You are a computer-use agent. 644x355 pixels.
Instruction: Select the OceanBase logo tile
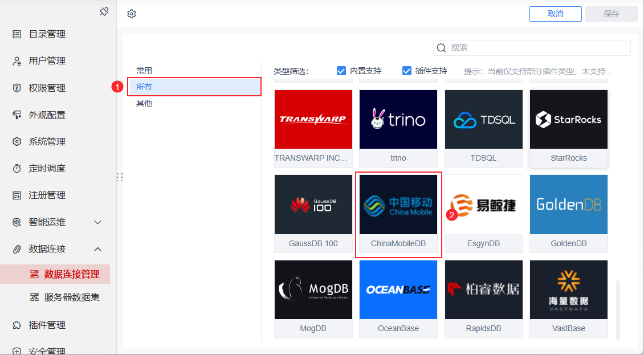coord(398,289)
